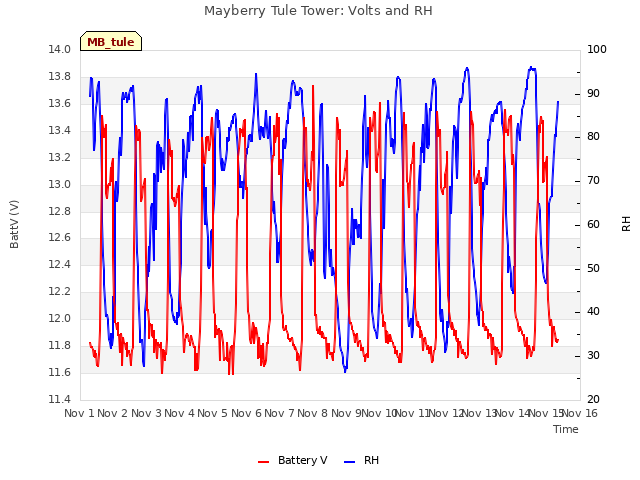Click the 'Nov 15' date label
The width and height of the screenshot is (640, 480).
point(546,413)
